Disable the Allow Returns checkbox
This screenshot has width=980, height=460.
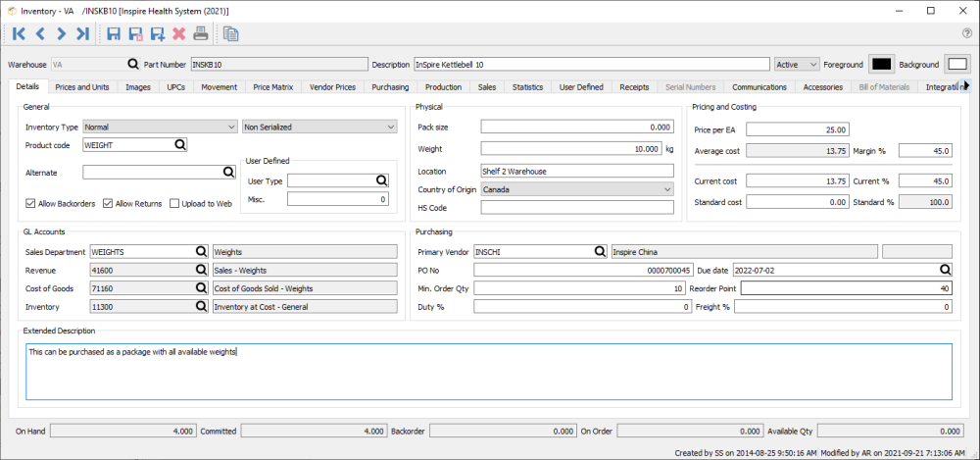[x=108, y=204]
